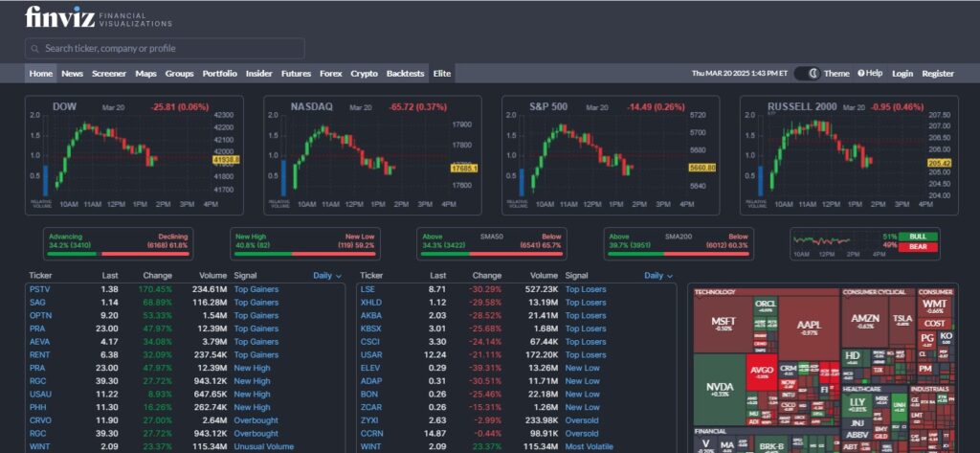The width and height of the screenshot is (980, 453).
Task: Expand the losers table Daily dropdown
Action: click(658, 275)
